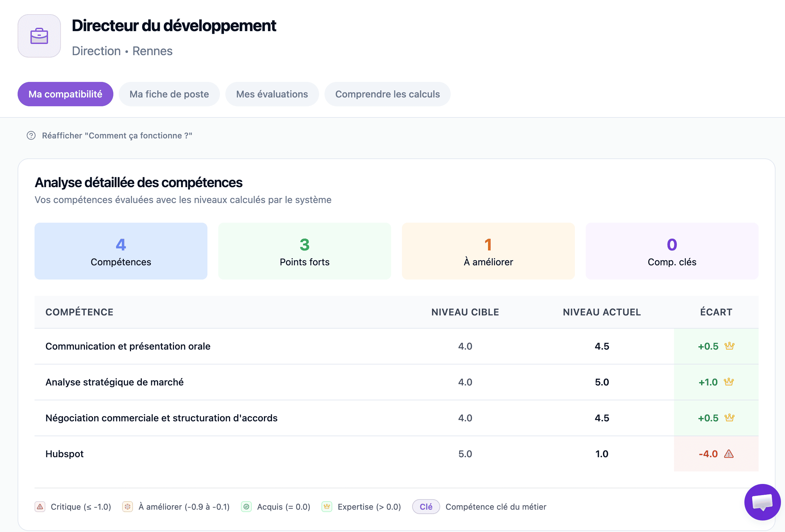
Task: Click Expertise (> 0.0) legend label
Action: (369, 507)
